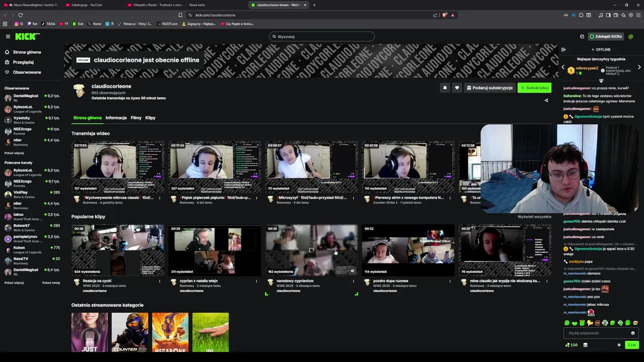This screenshot has width=644, height=362.
Task: Open the Counter-Strike category cover
Action: pos(130,332)
